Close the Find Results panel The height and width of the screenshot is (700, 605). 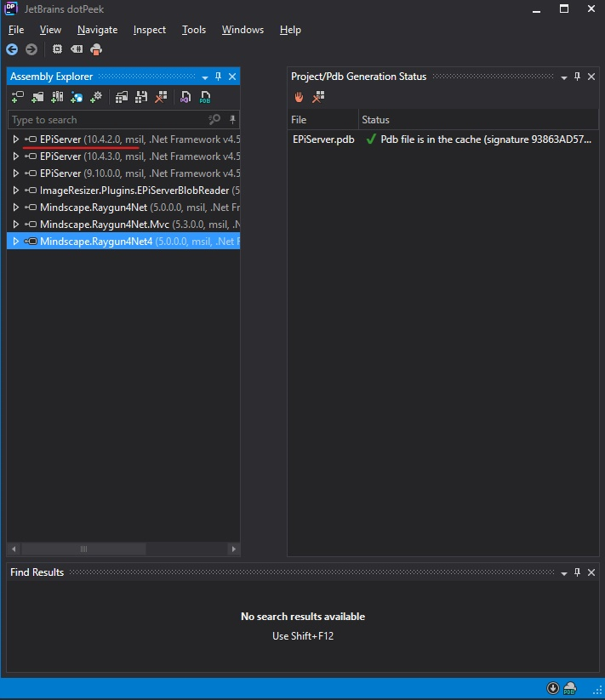[591, 572]
